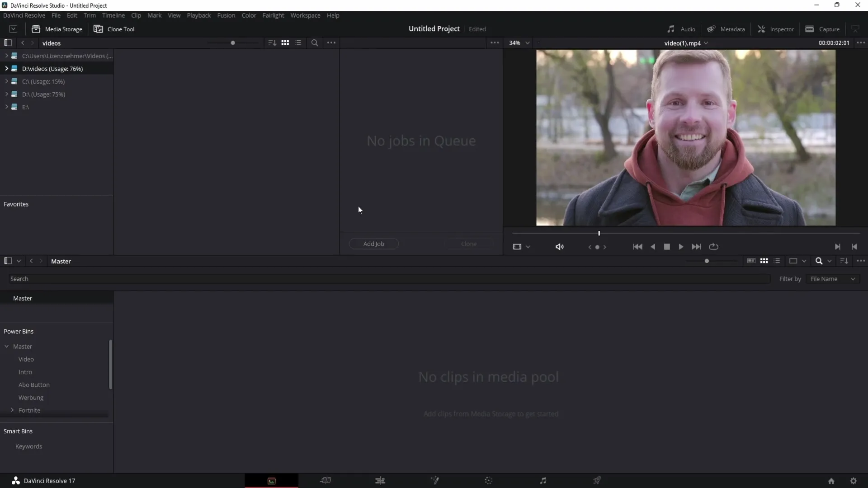
Task: Click the Color menu in menu bar
Action: pyautogui.click(x=249, y=15)
